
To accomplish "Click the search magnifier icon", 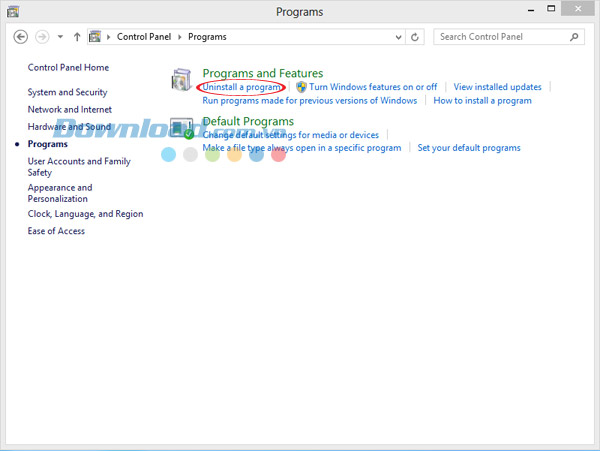I will point(575,37).
